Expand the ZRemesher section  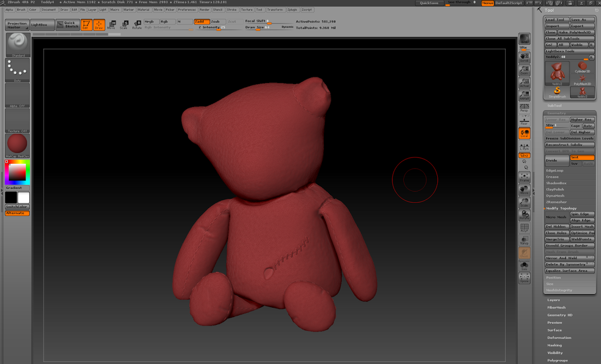[556, 202]
